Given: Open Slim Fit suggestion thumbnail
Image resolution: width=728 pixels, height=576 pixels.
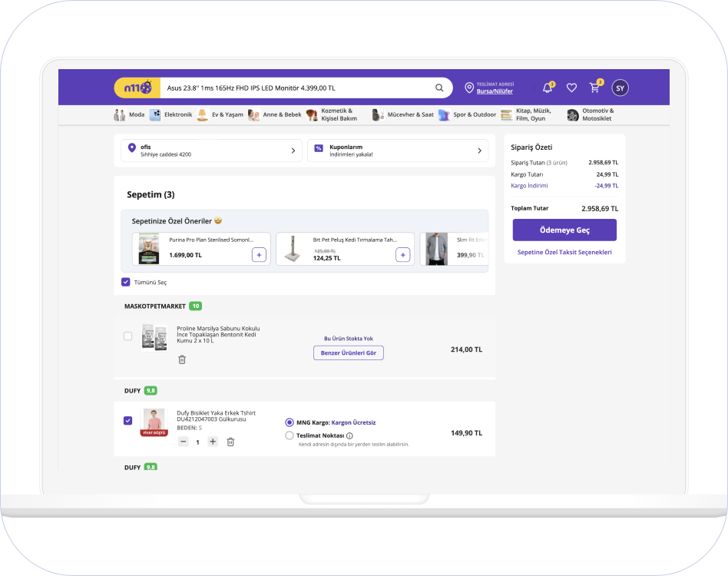Looking at the screenshot, I should click(x=437, y=249).
